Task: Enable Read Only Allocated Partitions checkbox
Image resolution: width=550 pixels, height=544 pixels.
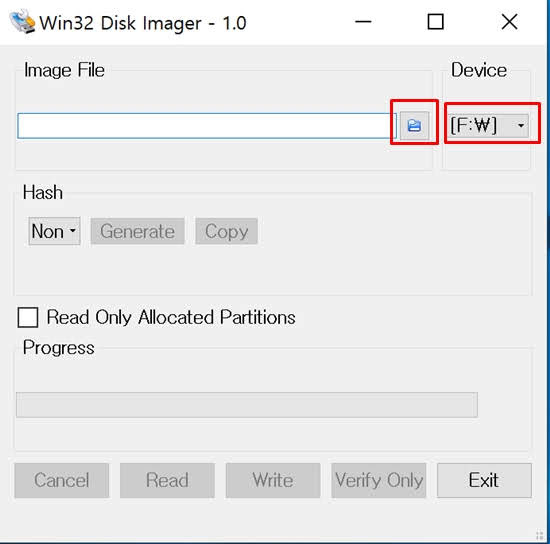Action: [28, 317]
